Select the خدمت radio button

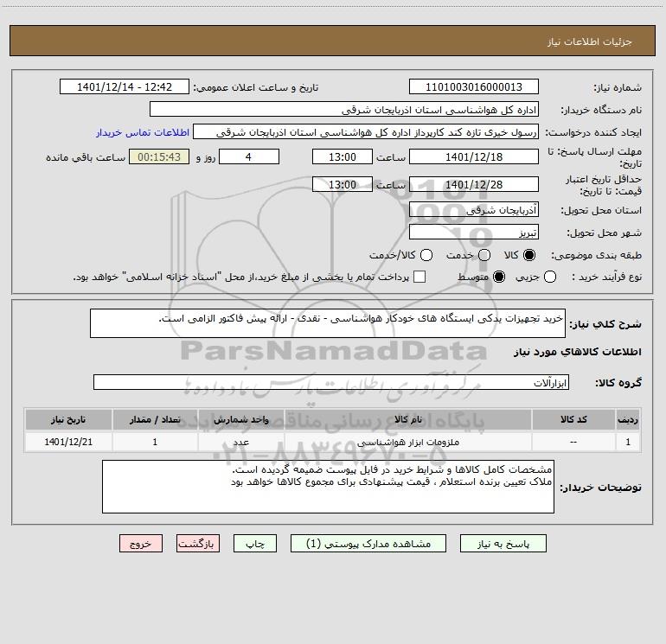pos(484,255)
